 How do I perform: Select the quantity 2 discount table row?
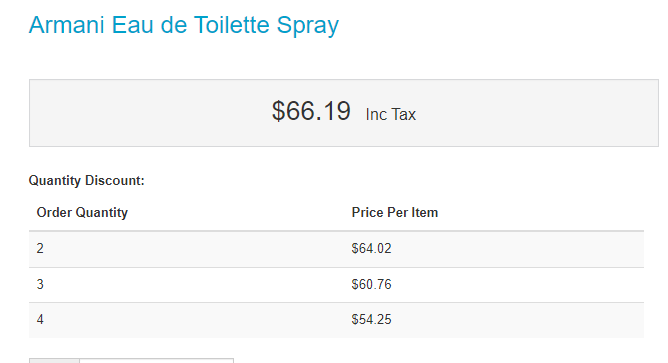click(x=336, y=249)
